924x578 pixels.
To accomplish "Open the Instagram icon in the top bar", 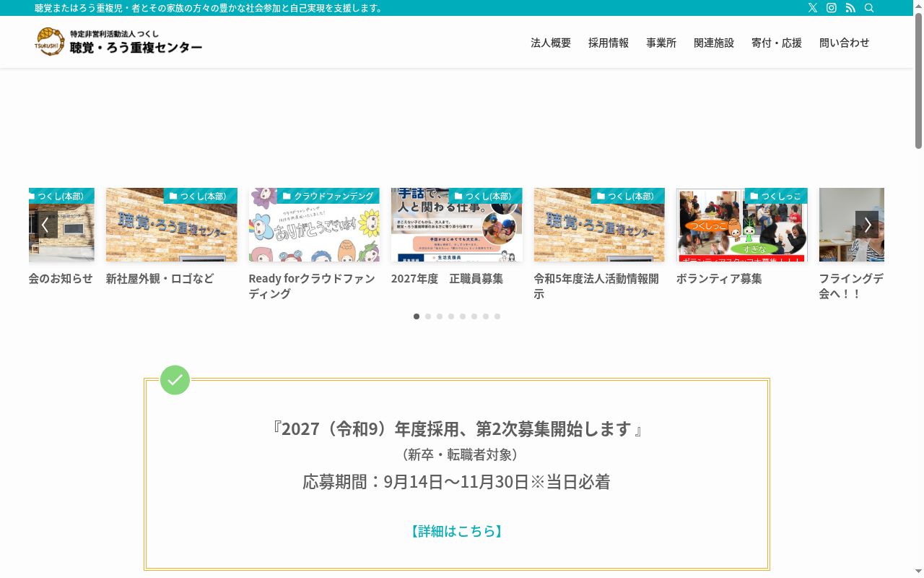I will click(x=832, y=8).
